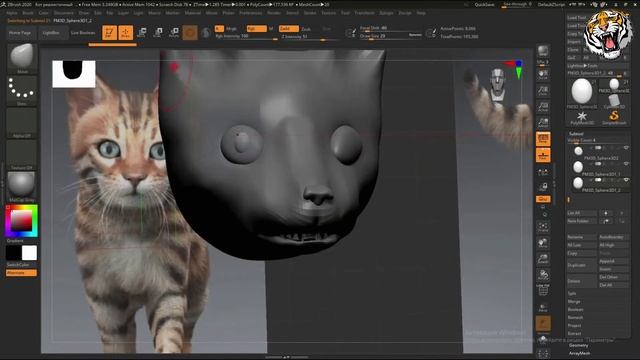Select the Draw mode button
The height and width of the screenshot is (360, 640).
126,33
